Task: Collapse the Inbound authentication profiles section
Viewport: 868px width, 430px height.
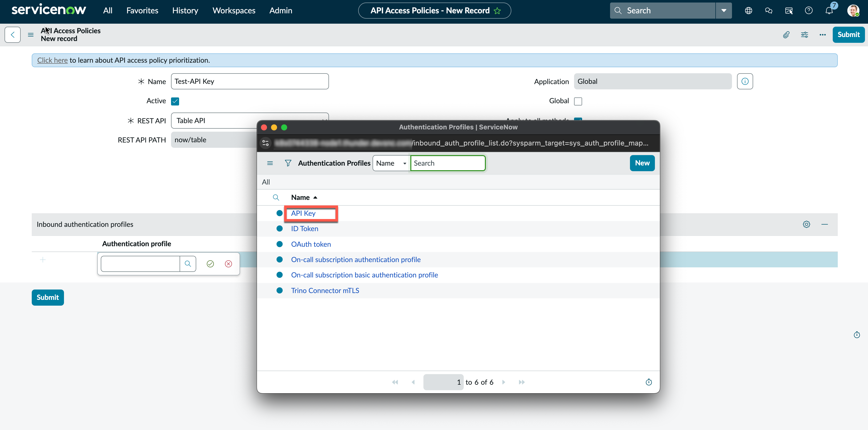Action: tap(824, 224)
